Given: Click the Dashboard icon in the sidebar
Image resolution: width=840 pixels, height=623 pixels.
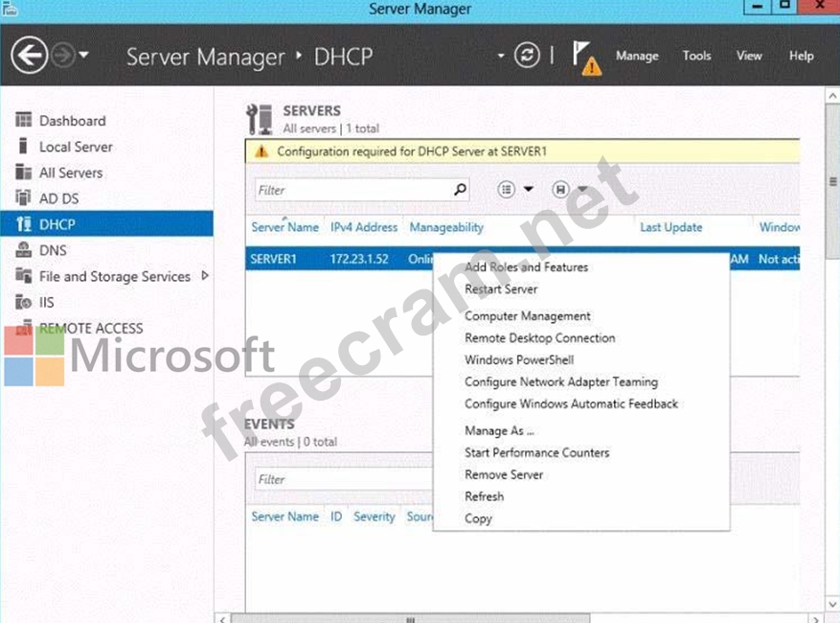Looking at the screenshot, I should point(24,120).
